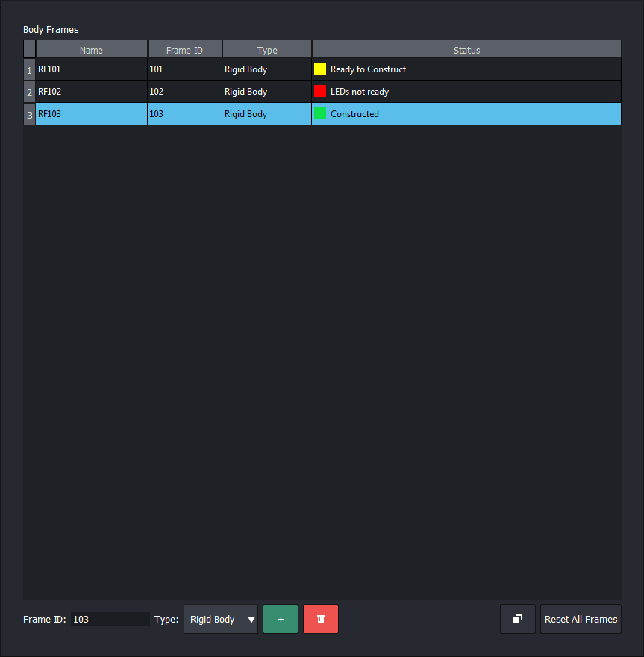Click the Frame ID 102 cell
The image size is (644, 657).
click(x=184, y=92)
